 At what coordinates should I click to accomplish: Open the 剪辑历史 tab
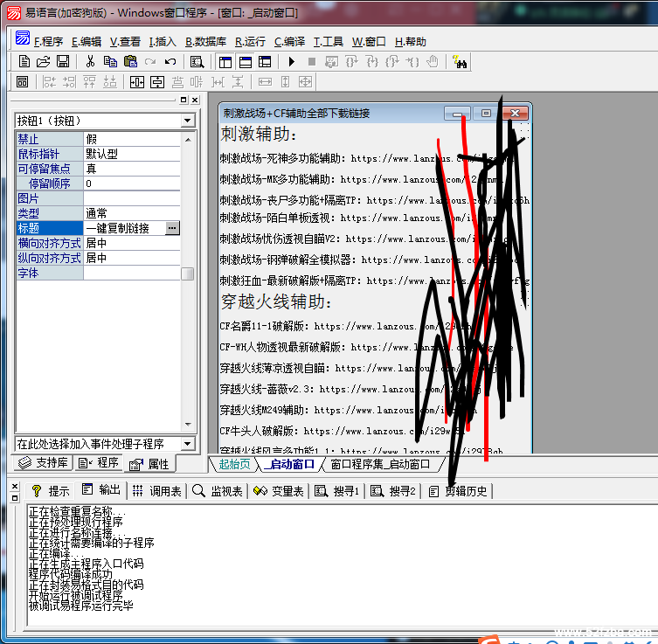[x=457, y=490]
